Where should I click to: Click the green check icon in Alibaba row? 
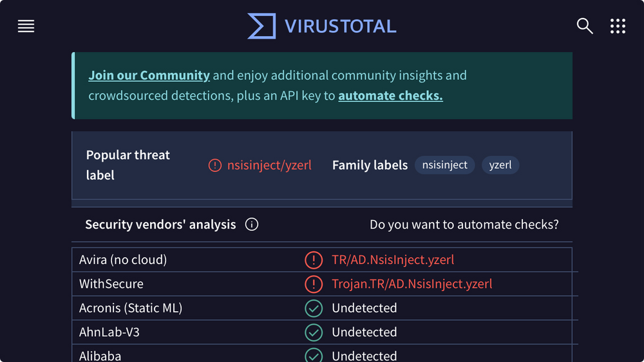click(314, 355)
